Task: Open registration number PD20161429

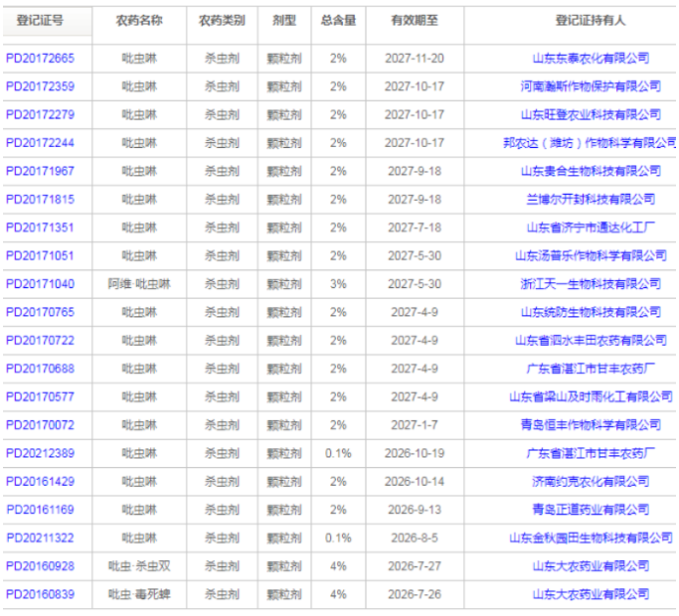Action: pyautogui.click(x=41, y=481)
